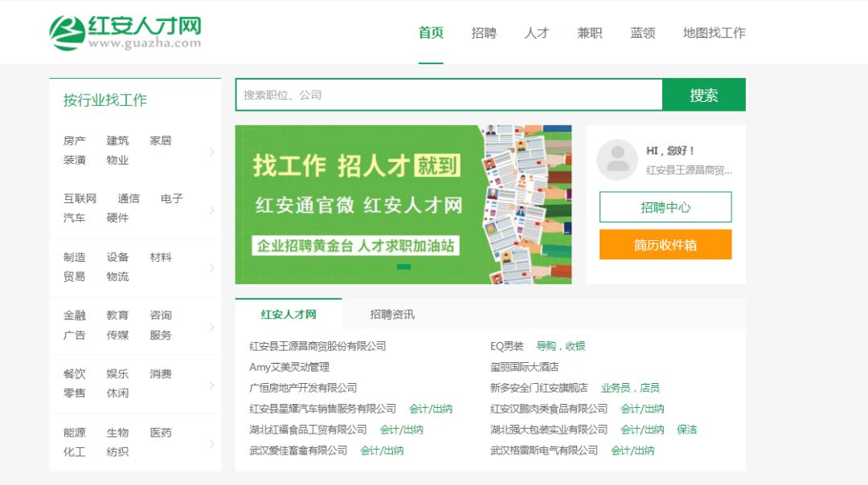Click the 红安人才网 logo
The height and width of the screenshot is (485, 868).
tap(125, 33)
